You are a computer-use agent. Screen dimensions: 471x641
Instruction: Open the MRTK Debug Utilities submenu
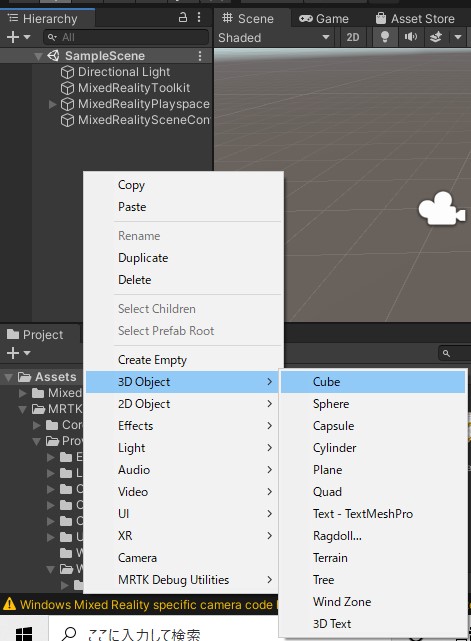tap(183, 580)
